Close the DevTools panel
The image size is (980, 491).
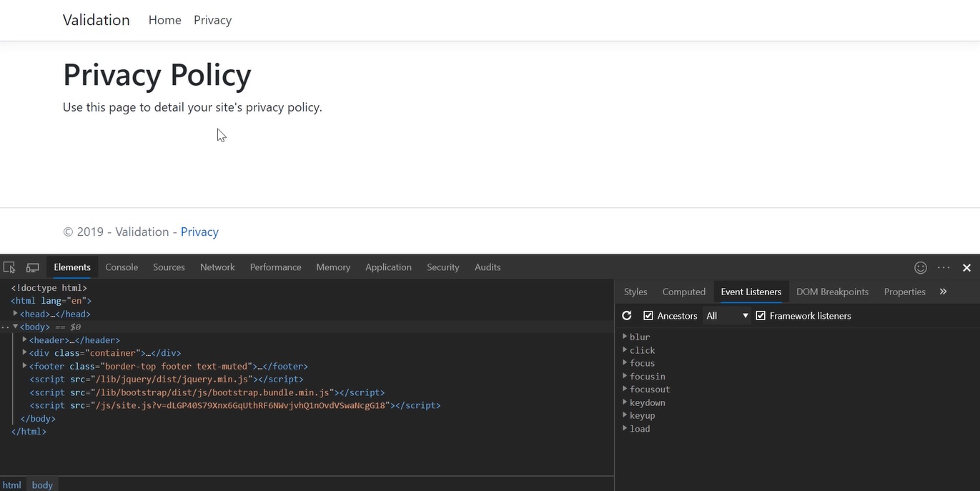click(966, 267)
